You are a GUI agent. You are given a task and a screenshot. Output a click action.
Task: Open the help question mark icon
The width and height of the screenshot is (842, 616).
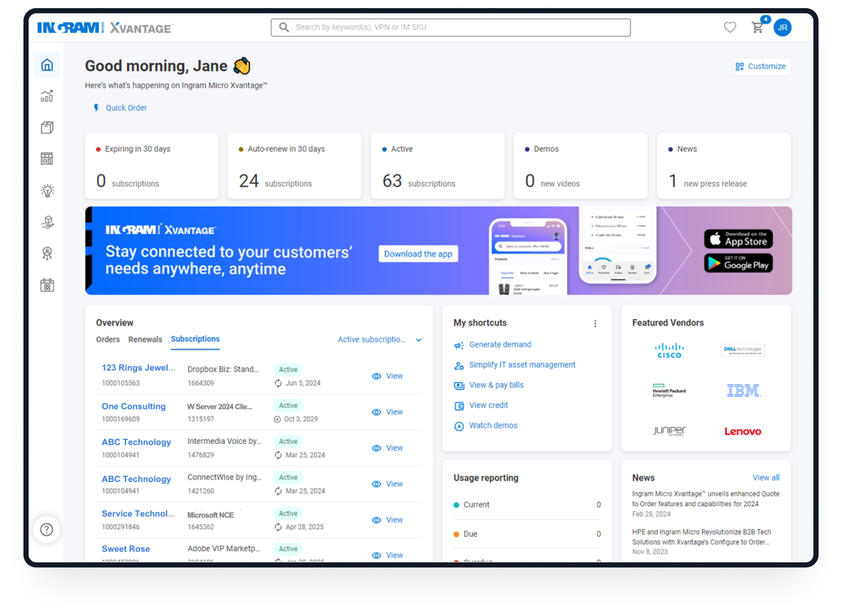[46, 530]
